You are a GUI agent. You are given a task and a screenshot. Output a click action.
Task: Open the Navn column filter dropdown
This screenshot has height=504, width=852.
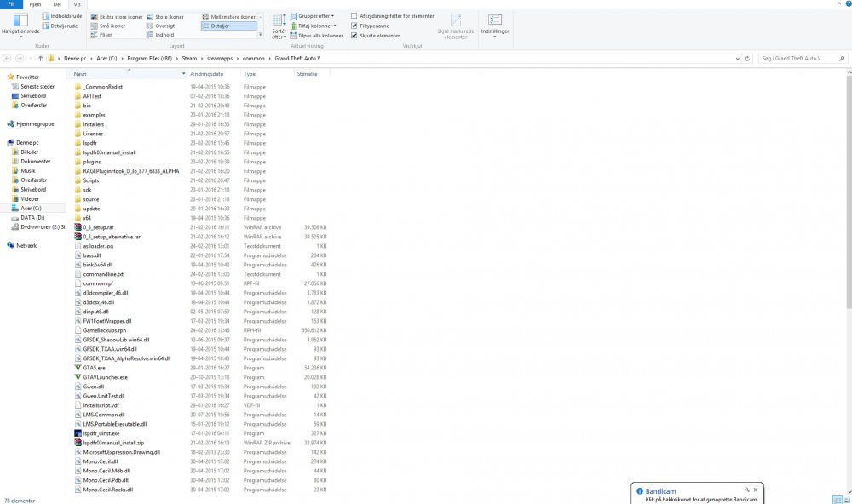coord(184,74)
